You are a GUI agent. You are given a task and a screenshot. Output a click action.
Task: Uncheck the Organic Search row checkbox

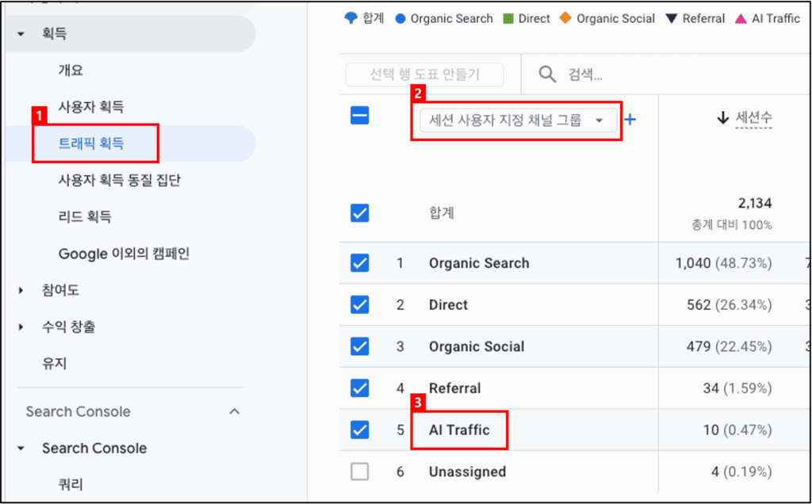360,263
